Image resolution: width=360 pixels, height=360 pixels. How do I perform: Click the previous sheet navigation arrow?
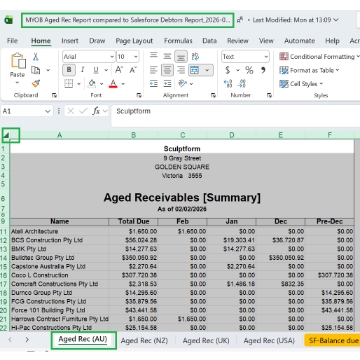point(10,340)
